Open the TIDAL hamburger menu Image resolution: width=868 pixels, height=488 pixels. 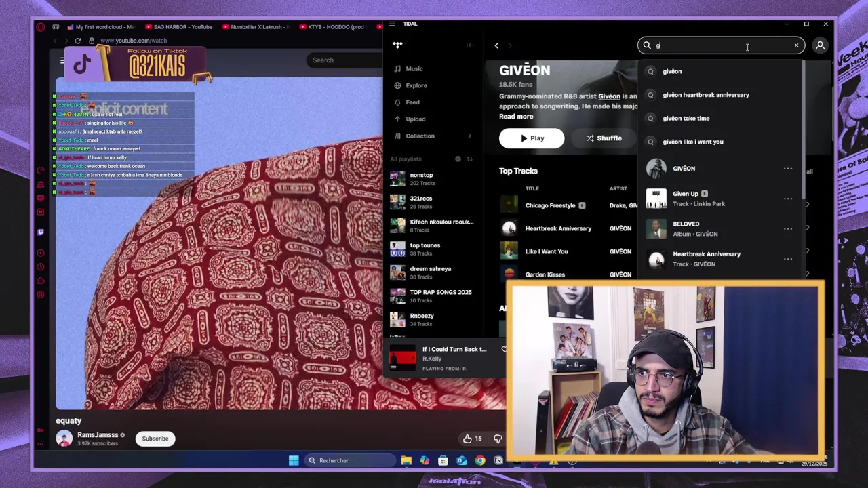[392, 24]
